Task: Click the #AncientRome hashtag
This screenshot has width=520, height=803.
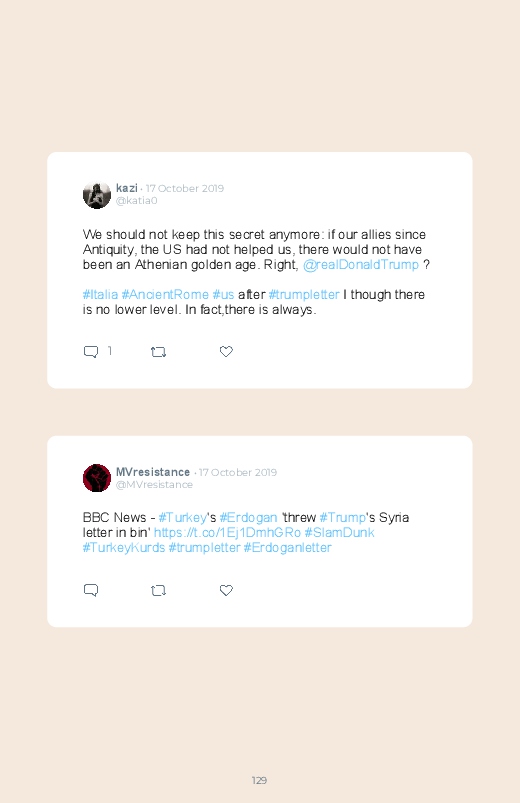Action: click(x=165, y=294)
